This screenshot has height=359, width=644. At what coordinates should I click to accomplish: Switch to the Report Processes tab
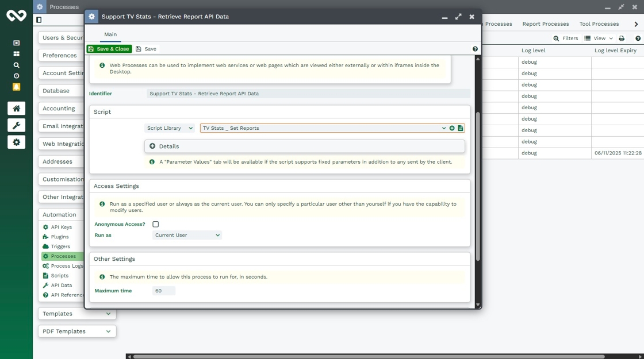coord(545,24)
